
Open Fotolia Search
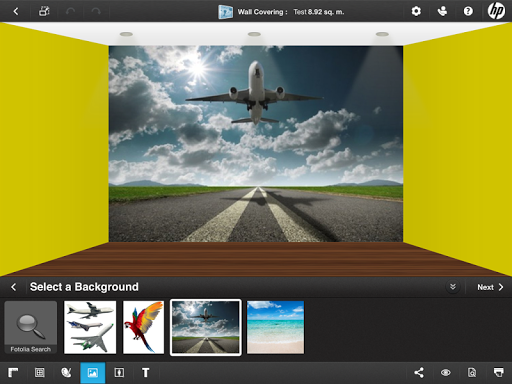pos(31,327)
